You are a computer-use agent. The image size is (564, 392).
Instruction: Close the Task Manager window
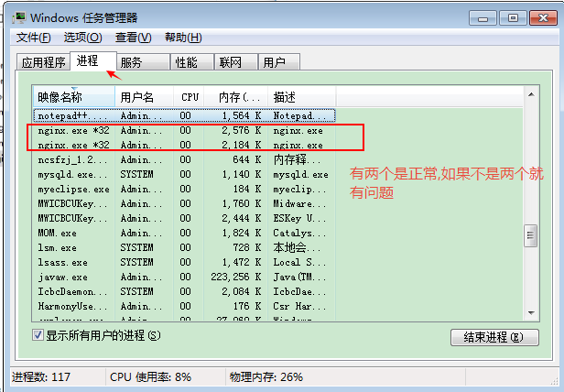[543, 18]
